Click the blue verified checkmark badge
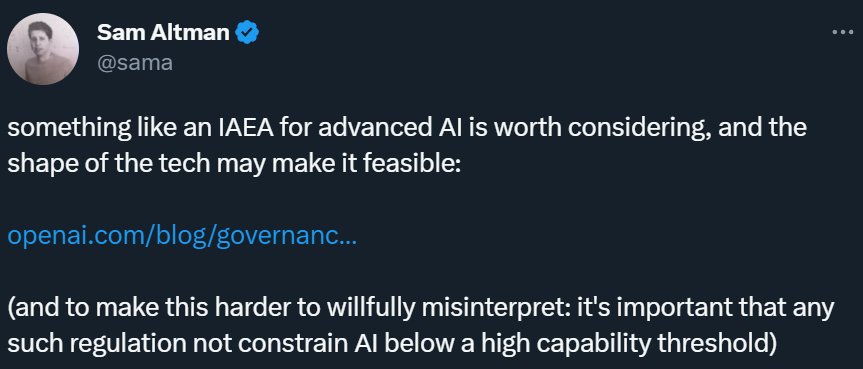The height and width of the screenshot is (369, 863). [x=247, y=33]
